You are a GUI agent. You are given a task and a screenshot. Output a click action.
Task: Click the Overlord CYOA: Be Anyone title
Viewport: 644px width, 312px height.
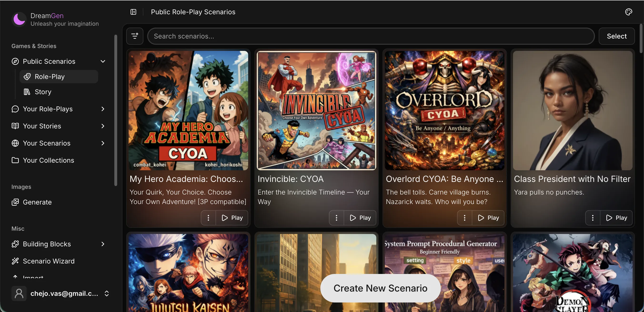click(x=444, y=179)
